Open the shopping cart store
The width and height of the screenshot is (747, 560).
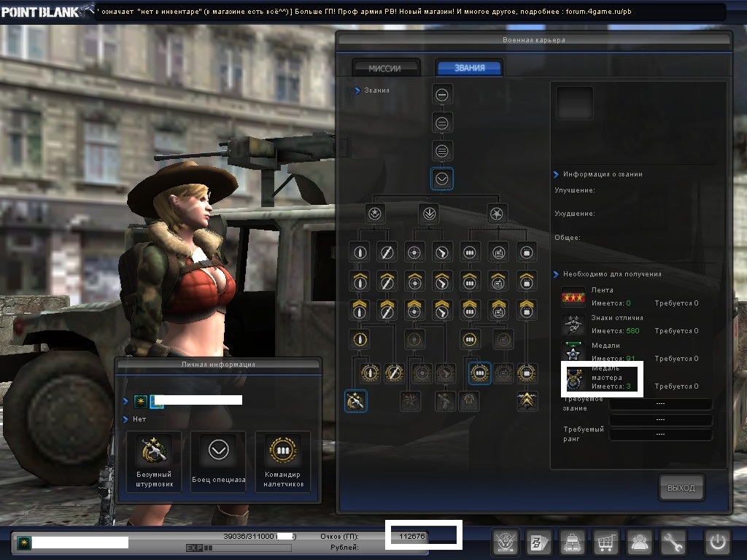(x=605, y=542)
